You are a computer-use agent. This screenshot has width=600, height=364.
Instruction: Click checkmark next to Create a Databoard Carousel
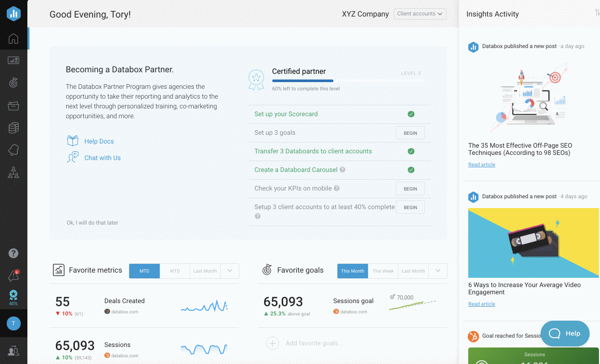[x=411, y=170]
